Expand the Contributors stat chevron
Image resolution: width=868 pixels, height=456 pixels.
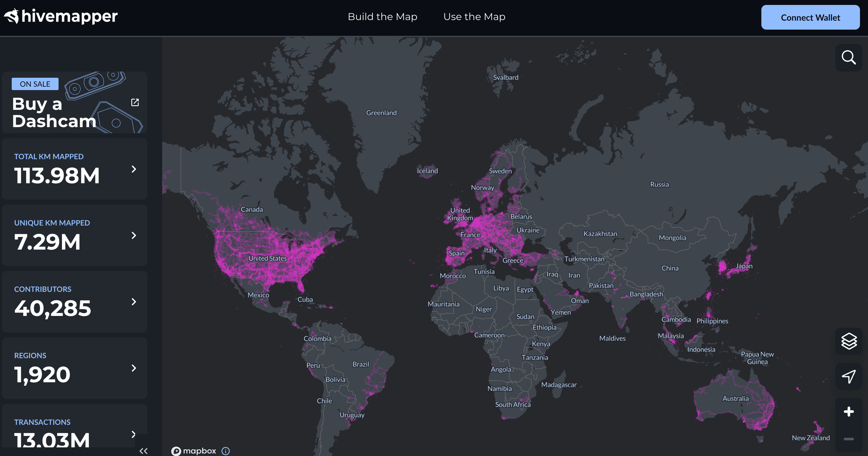coord(134,301)
